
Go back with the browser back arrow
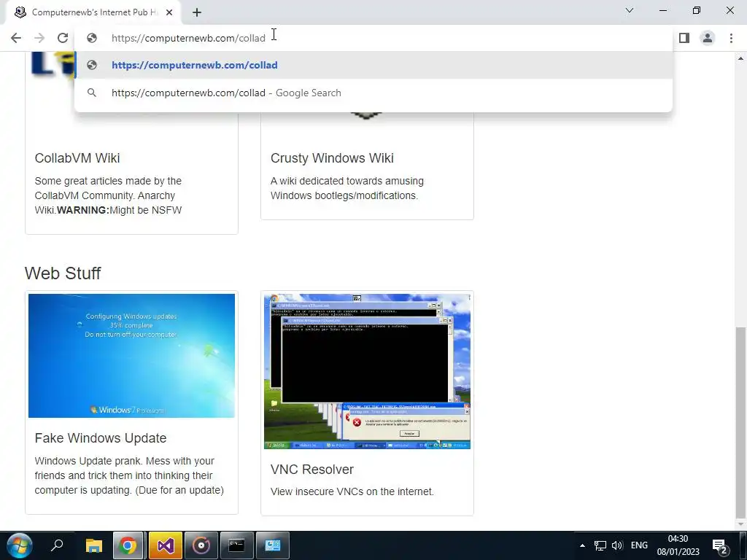(x=16, y=38)
